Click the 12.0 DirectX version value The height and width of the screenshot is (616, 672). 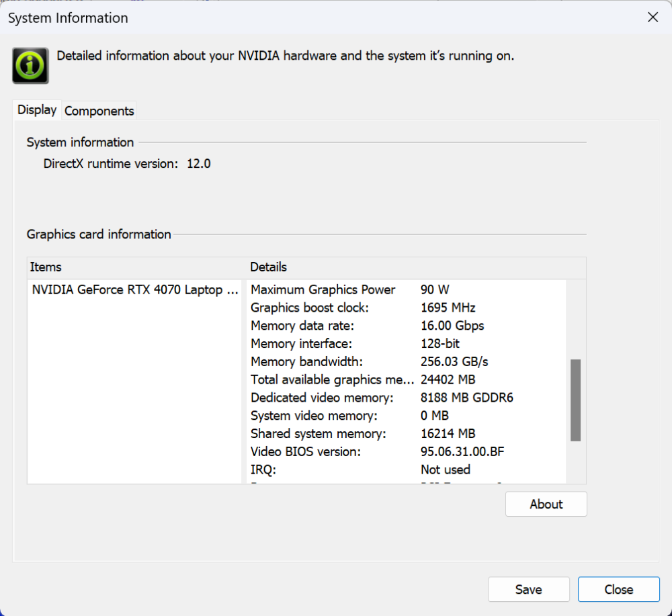(198, 164)
